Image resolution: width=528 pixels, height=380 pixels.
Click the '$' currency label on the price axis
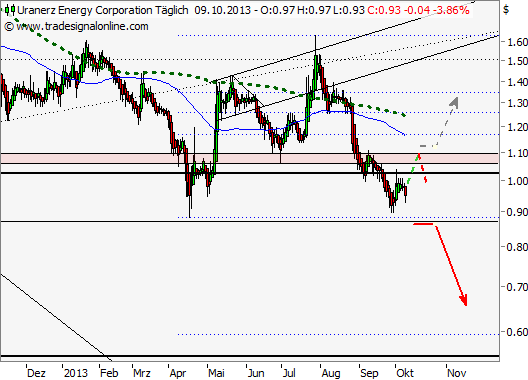pyautogui.click(x=506, y=9)
